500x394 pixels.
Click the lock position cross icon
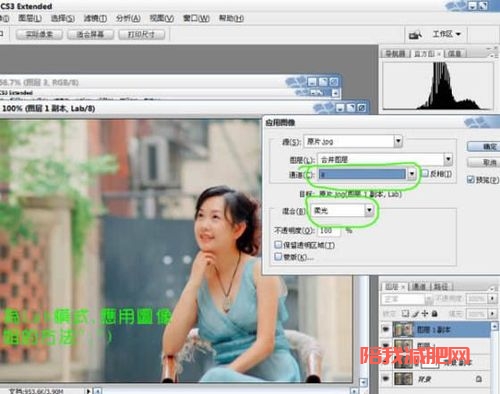425,314
